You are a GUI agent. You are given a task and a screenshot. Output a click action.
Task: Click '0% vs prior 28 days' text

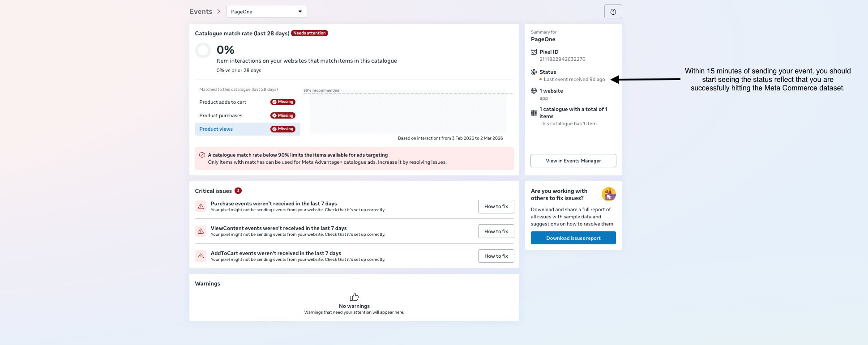[x=239, y=70]
